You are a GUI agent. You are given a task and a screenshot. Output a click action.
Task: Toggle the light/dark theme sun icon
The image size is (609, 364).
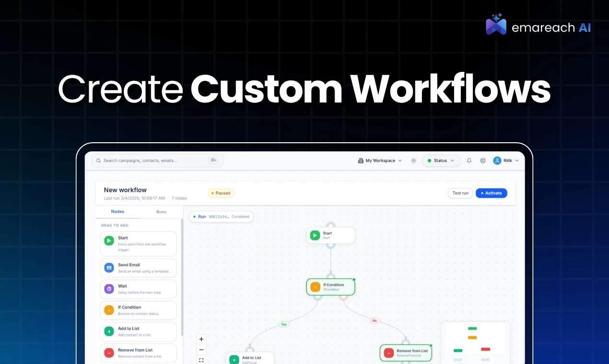(x=413, y=160)
